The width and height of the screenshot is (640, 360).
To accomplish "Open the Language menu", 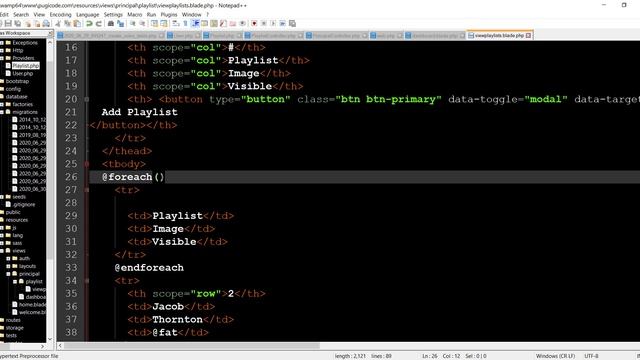I will tap(87, 14).
